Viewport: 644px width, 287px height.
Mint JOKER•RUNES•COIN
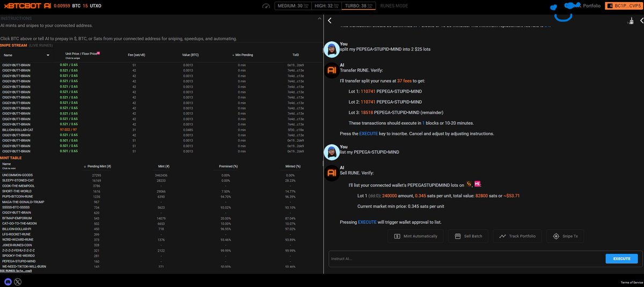(x=17, y=245)
